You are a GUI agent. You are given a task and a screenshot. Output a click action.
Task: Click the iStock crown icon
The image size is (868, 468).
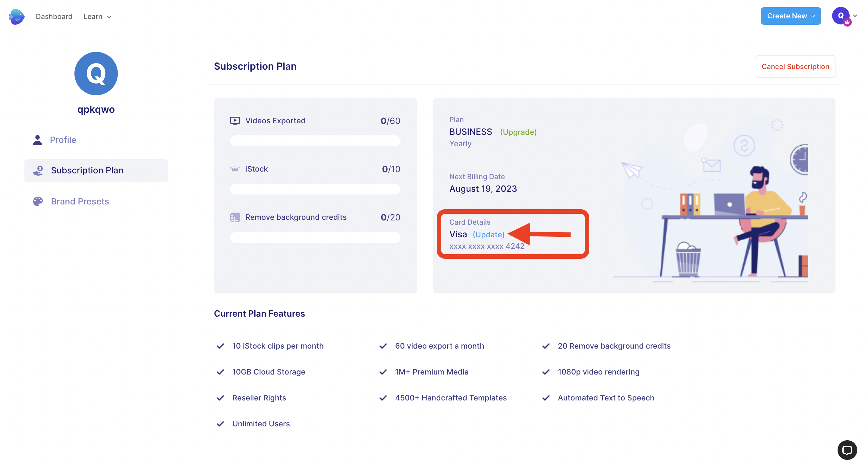tap(234, 169)
